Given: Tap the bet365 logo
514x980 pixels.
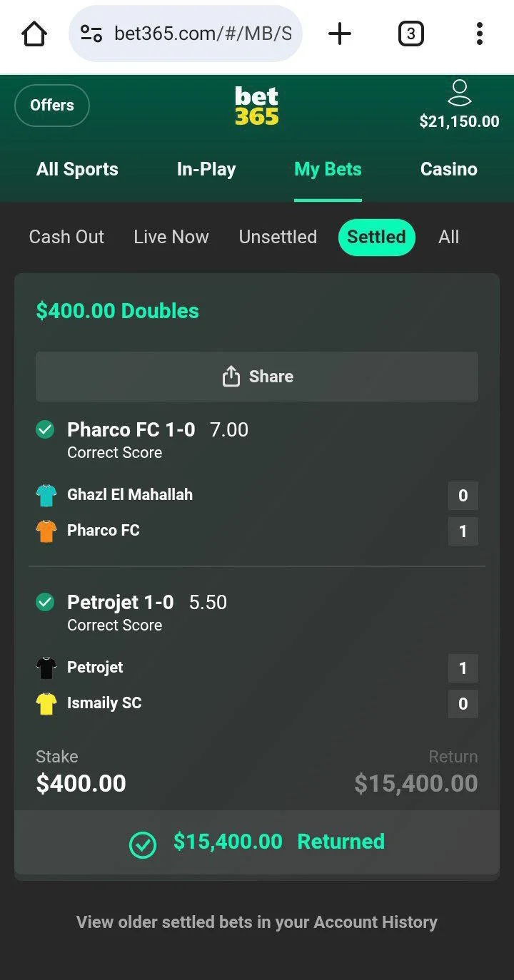Looking at the screenshot, I should 257,106.
